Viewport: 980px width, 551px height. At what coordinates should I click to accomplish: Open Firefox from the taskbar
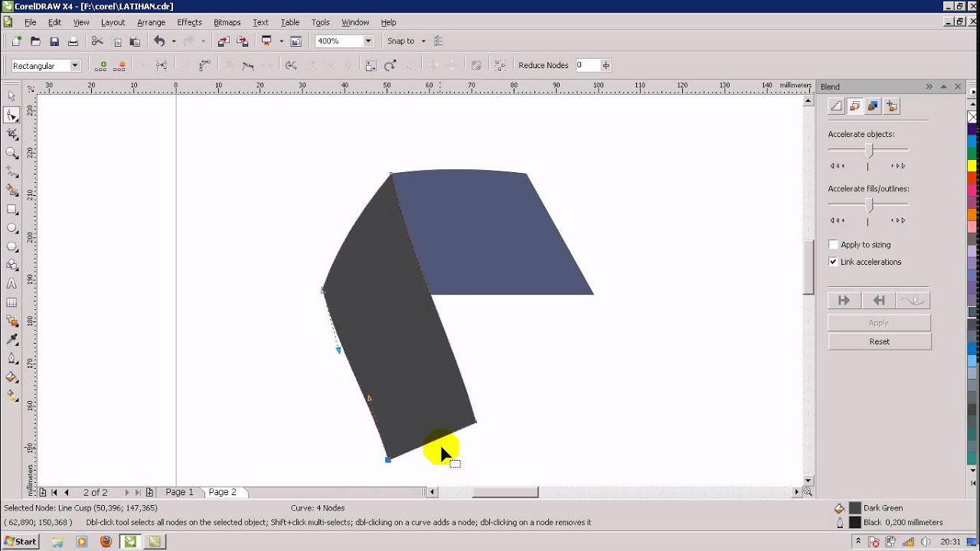click(106, 541)
